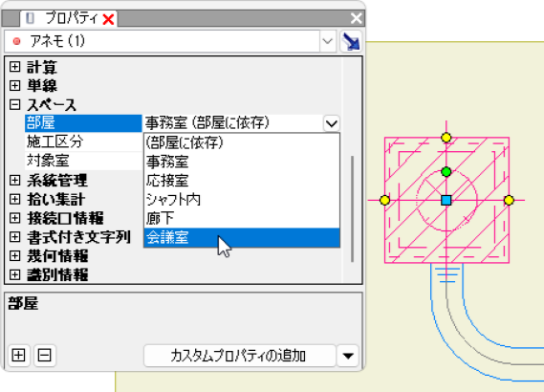Click the yellow top handle of the diffuser
This screenshot has height=392, width=544.
446,138
